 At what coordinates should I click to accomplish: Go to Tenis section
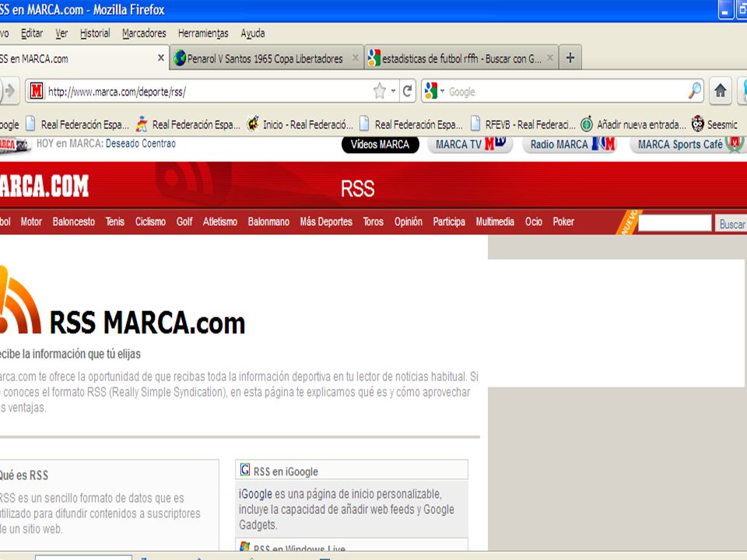point(115,222)
